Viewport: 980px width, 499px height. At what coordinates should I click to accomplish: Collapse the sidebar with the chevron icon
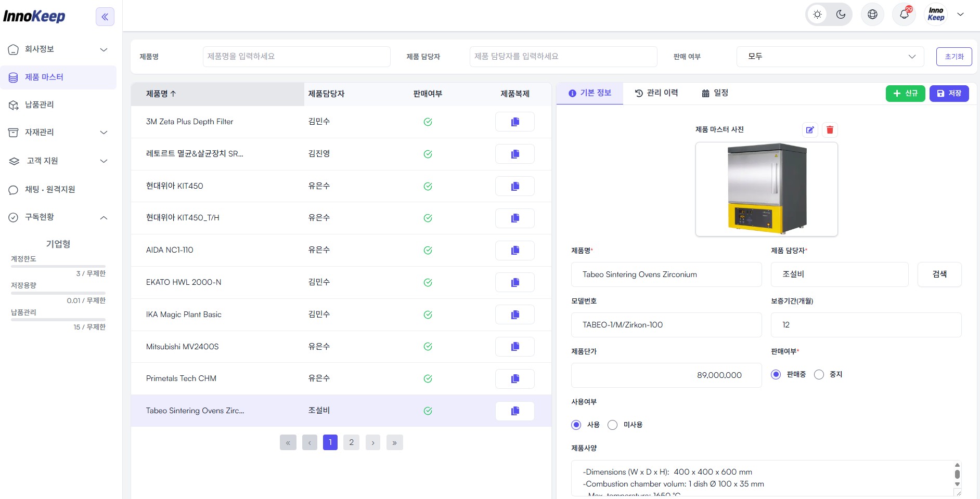pos(105,17)
